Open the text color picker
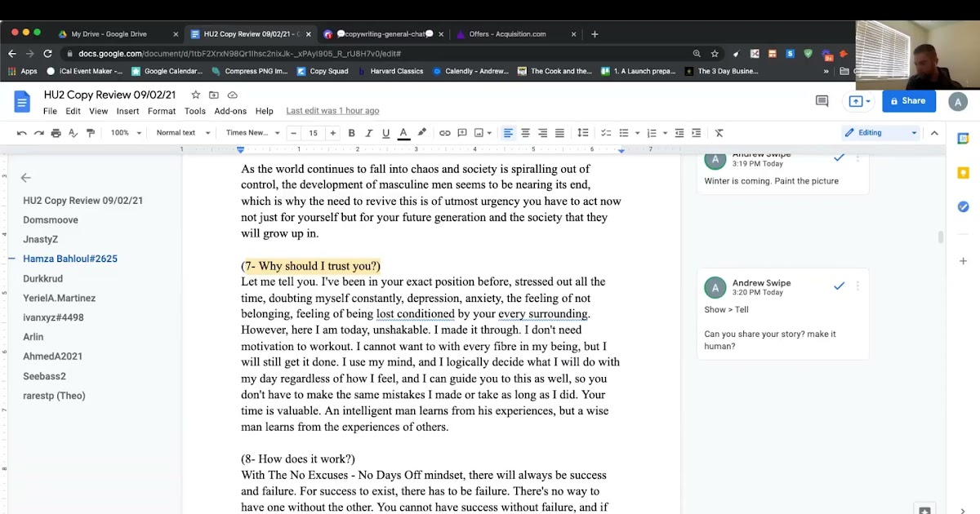This screenshot has height=514, width=980. (403, 133)
